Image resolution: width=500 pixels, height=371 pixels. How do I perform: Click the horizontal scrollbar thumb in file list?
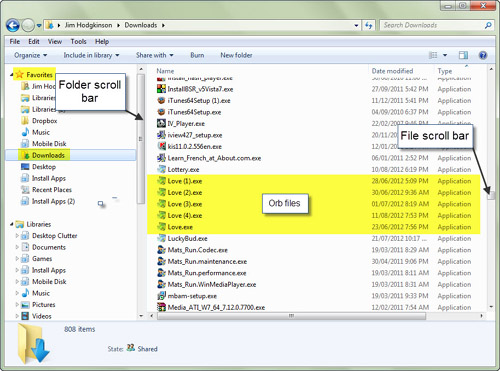pos(291,316)
